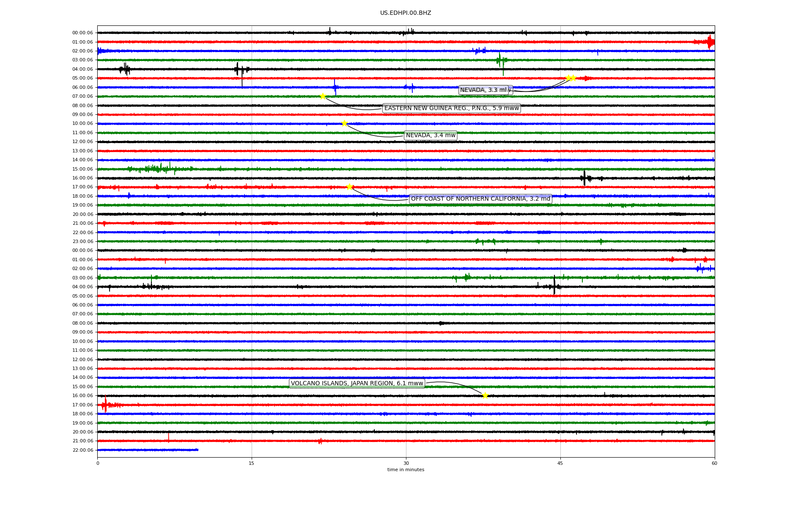The height and width of the screenshot is (508, 812).
Task: Click VOLCANO ISLANDS, JAPAN REGION 6.1 label
Action: pos(357,383)
